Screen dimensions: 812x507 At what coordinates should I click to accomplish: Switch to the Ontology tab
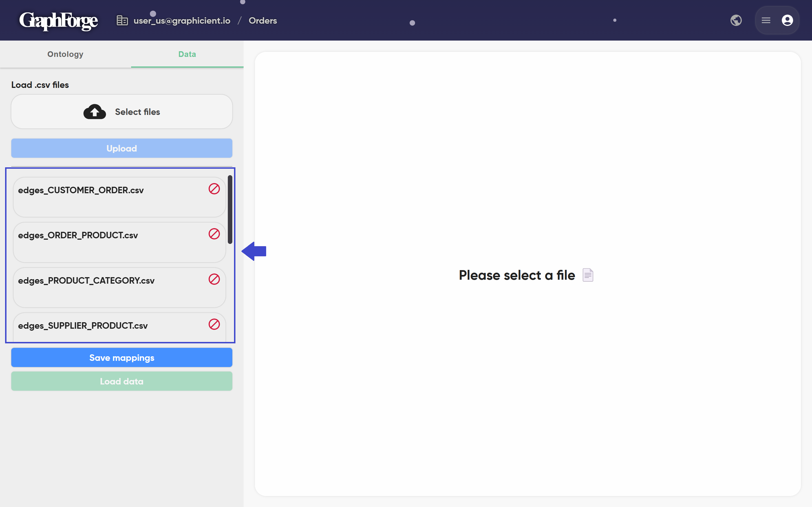point(65,54)
